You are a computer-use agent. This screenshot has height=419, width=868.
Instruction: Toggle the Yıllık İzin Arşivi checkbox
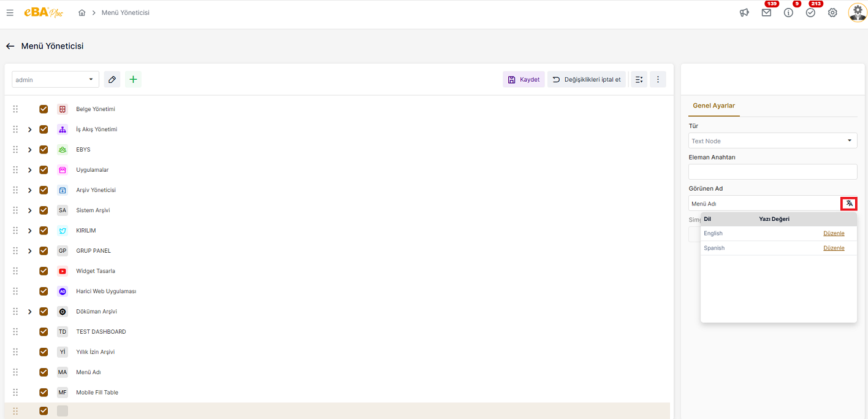tap(44, 352)
